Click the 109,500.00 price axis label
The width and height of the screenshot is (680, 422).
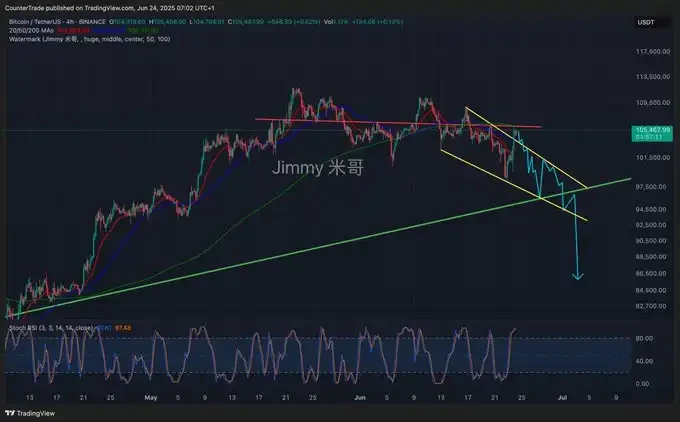(x=653, y=103)
